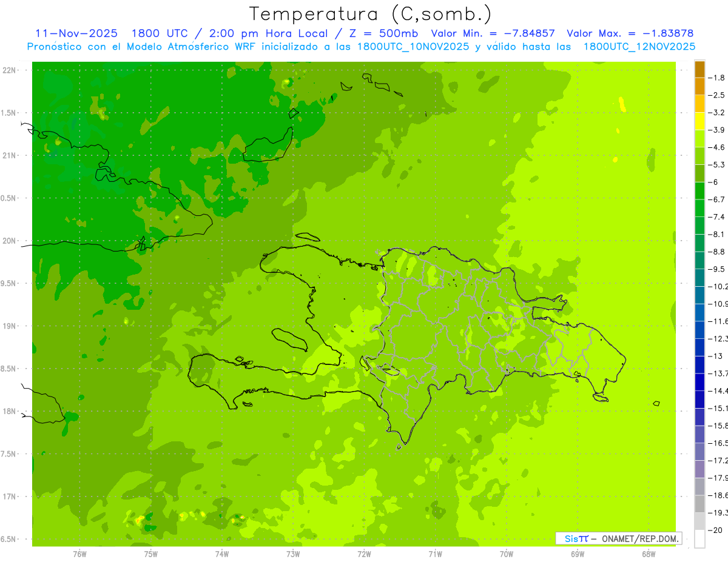
Task: Click the '70W' longitude label
Action: [x=506, y=554]
